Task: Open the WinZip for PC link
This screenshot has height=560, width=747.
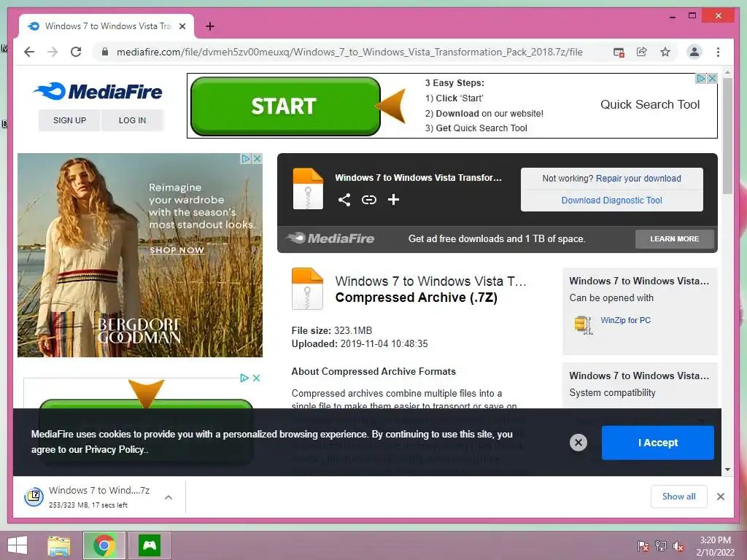Action: point(625,321)
